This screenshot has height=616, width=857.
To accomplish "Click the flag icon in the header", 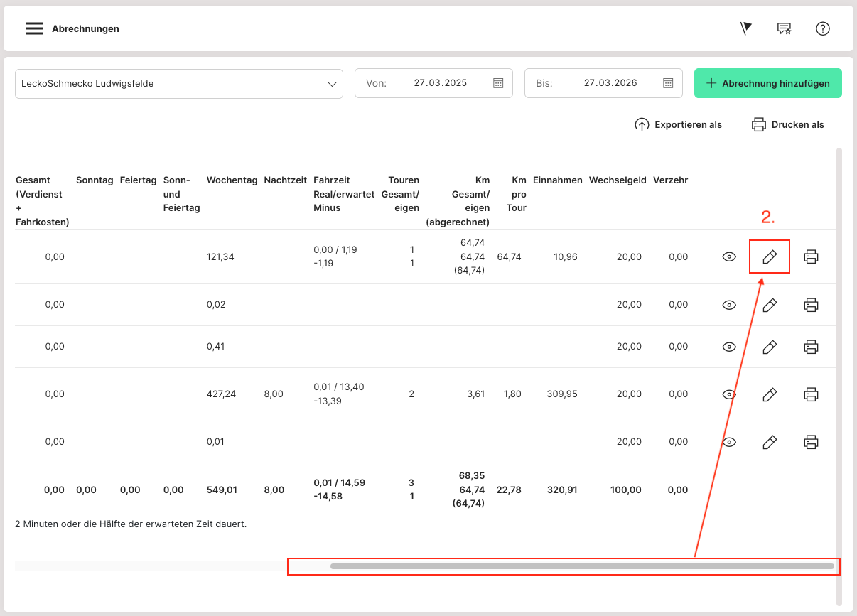I will tap(745, 28).
